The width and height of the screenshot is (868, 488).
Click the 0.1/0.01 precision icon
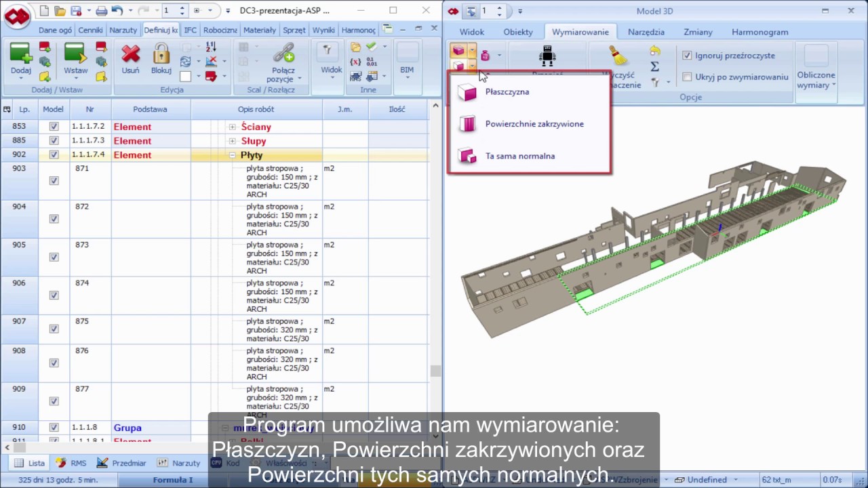[x=371, y=62]
